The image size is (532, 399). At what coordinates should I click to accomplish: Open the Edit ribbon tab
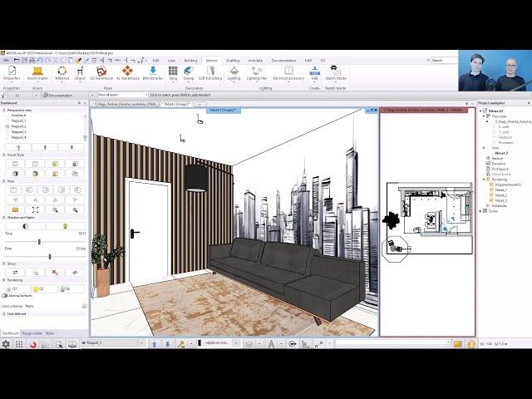click(x=155, y=61)
